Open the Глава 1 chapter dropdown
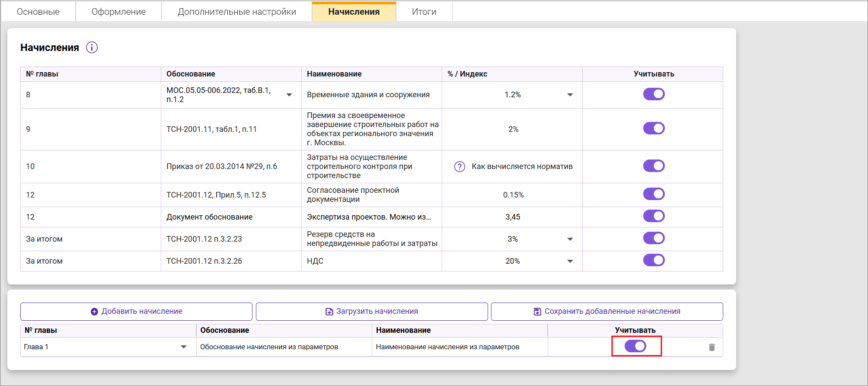The height and width of the screenshot is (386, 868). pos(183,347)
